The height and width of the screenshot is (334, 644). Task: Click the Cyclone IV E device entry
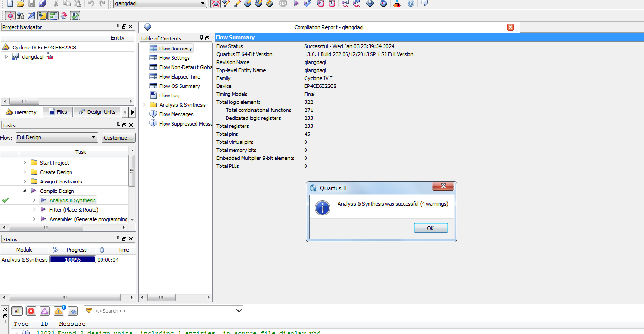pyautogui.click(x=44, y=47)
